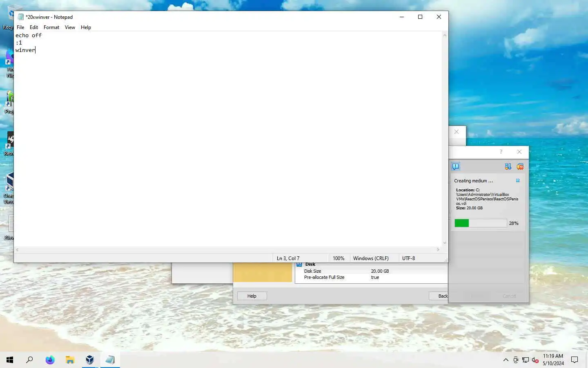588x368 pixels.
Task: Minimize the Notepad window
Action: click(x=402, y=17)
